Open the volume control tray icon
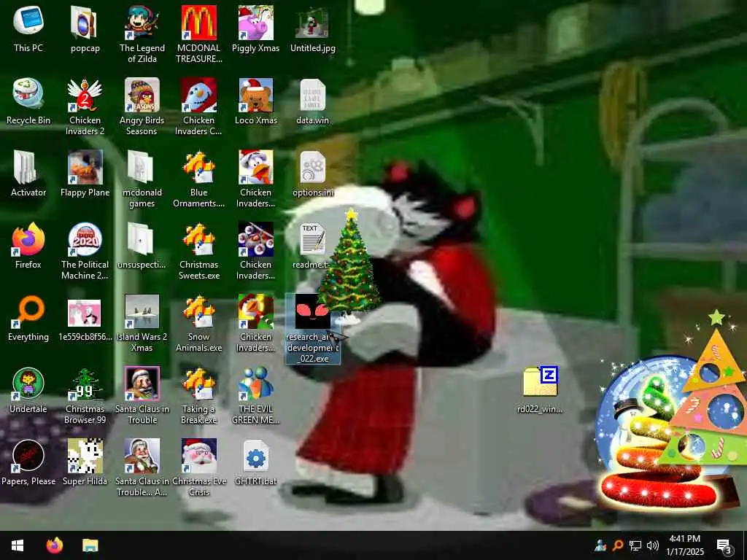747x560 pixels. coord(653,545)
